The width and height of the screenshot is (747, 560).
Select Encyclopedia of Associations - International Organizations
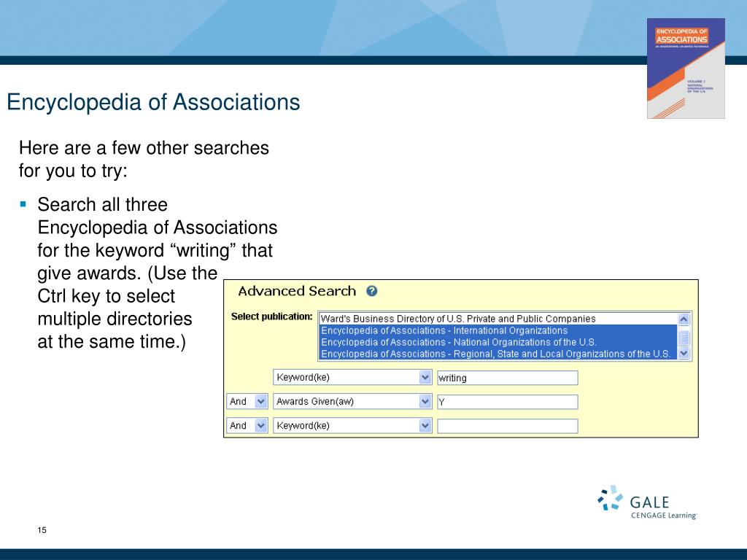[x=498, y=330]
